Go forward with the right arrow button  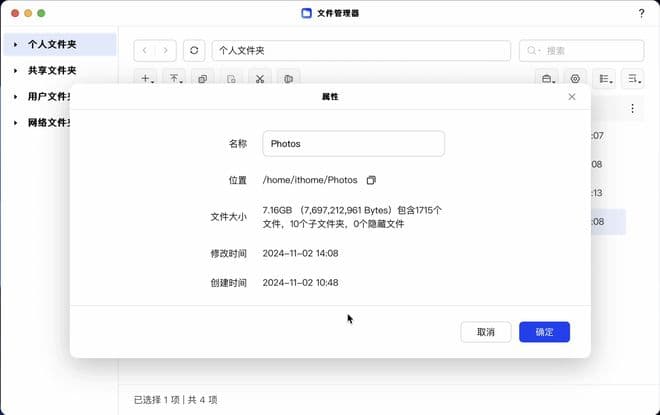(166, 50)
